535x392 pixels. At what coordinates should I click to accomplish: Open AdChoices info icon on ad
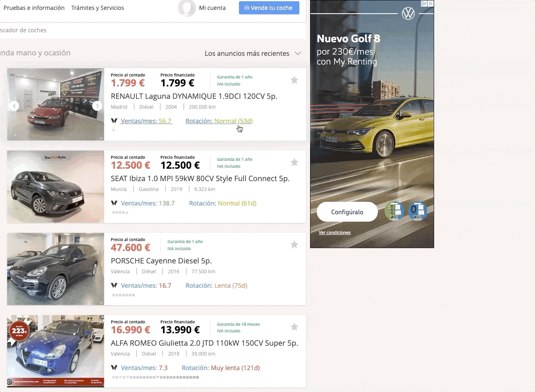(x=424, y=3)
